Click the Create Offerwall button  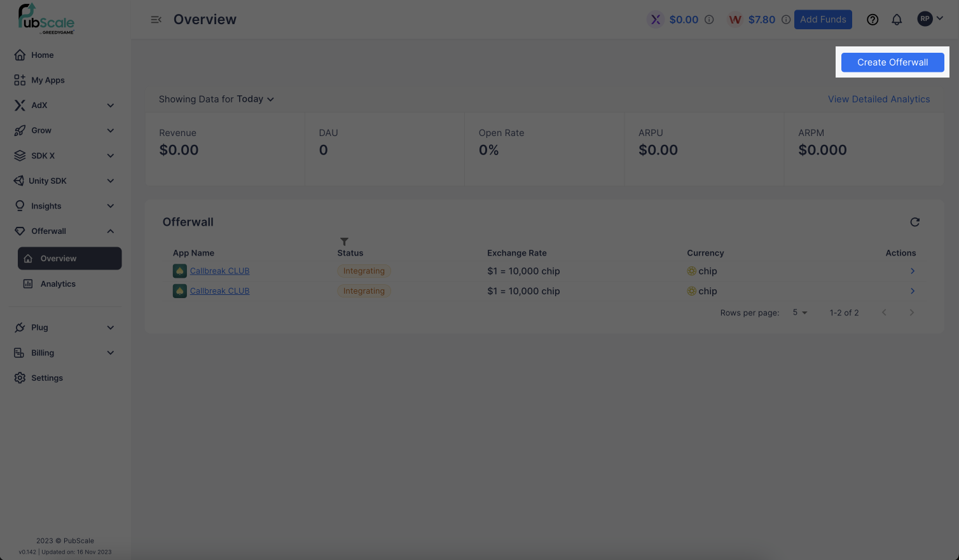point(892,62)
